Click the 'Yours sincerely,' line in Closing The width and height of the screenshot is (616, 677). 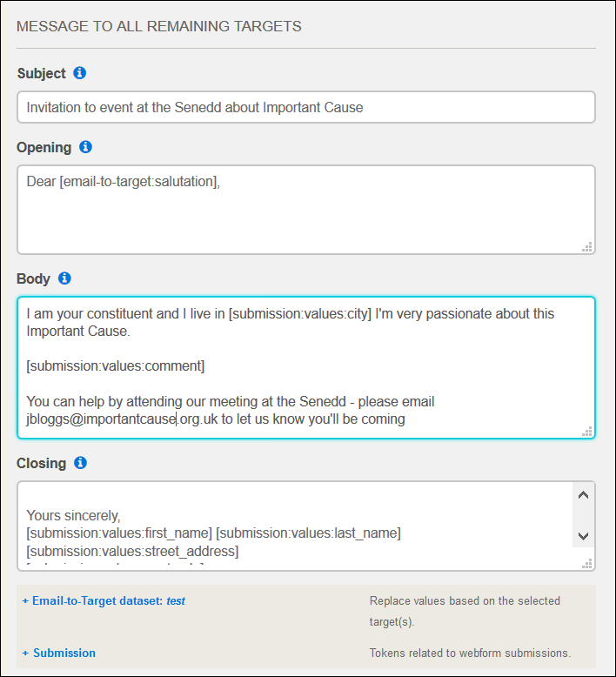(x=73, y=515)
